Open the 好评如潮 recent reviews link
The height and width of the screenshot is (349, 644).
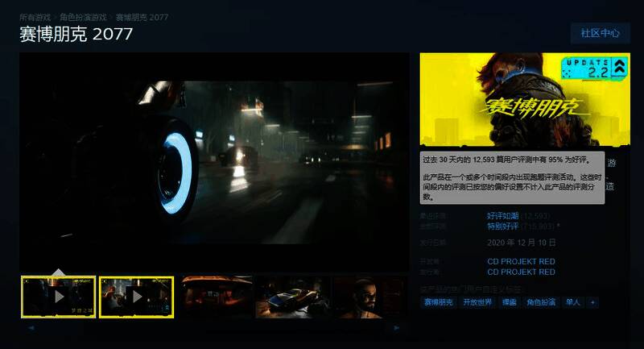[502, 216]
